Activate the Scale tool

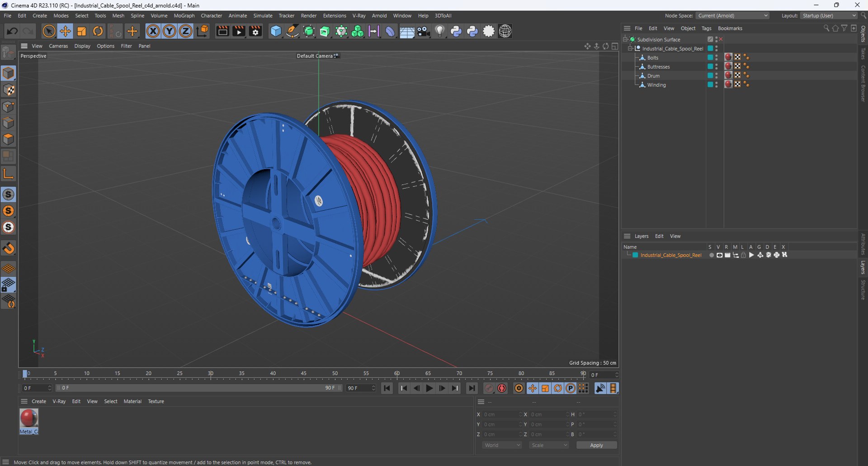82,31
